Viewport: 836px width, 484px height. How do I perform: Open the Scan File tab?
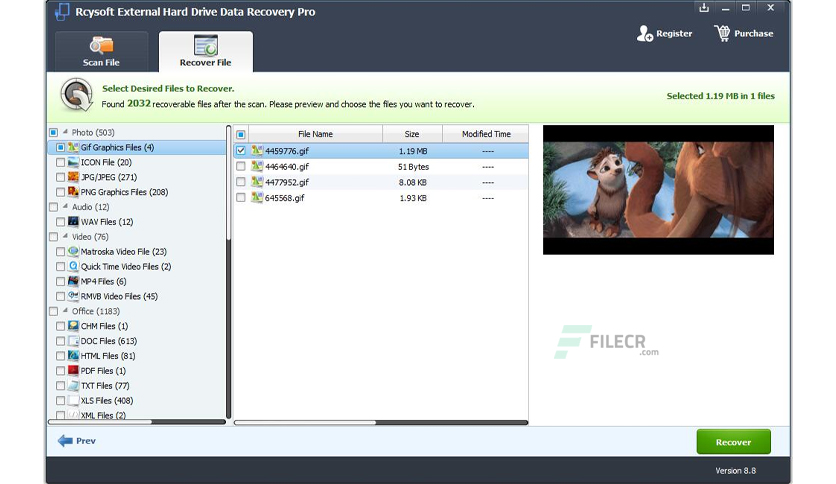tap(101, 51)
